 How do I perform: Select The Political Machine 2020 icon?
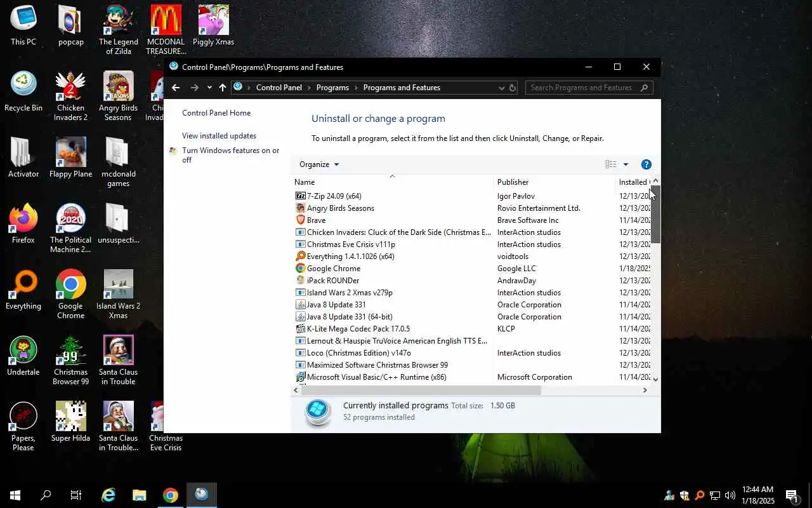pyautogui.click(x=70, y=229)
